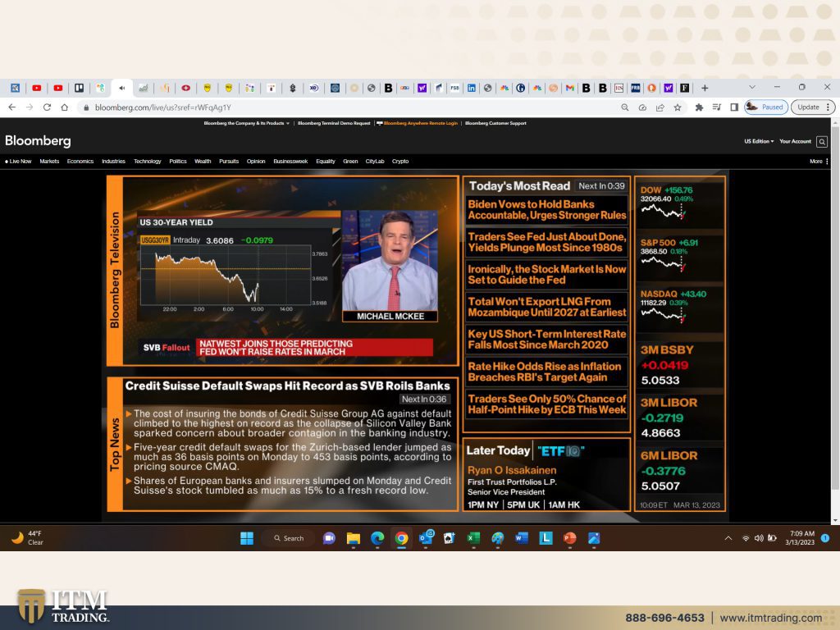The width and height of the screenshot is (840, 630).
Task: Click the Bloomberg Television live video
Action: 290,272
